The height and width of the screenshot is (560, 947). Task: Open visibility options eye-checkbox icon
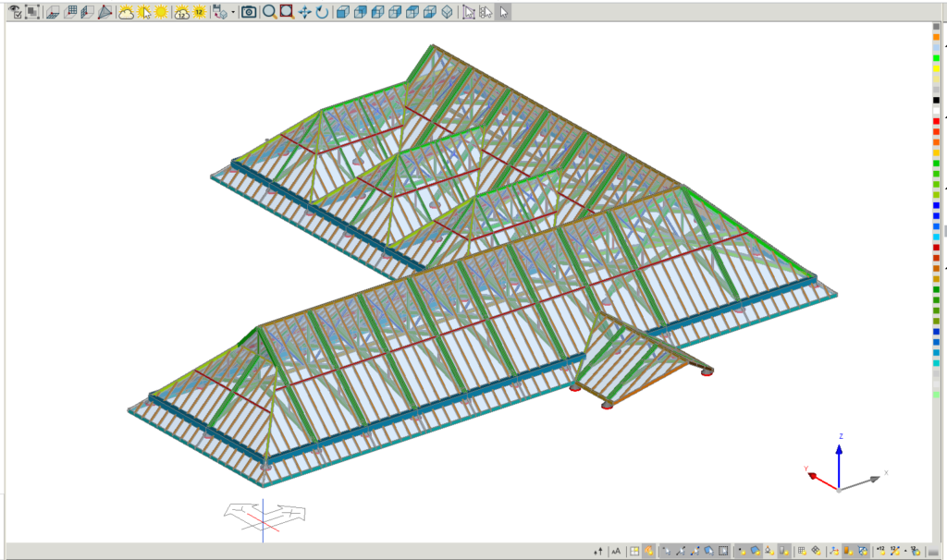click(x=15, y=12)
